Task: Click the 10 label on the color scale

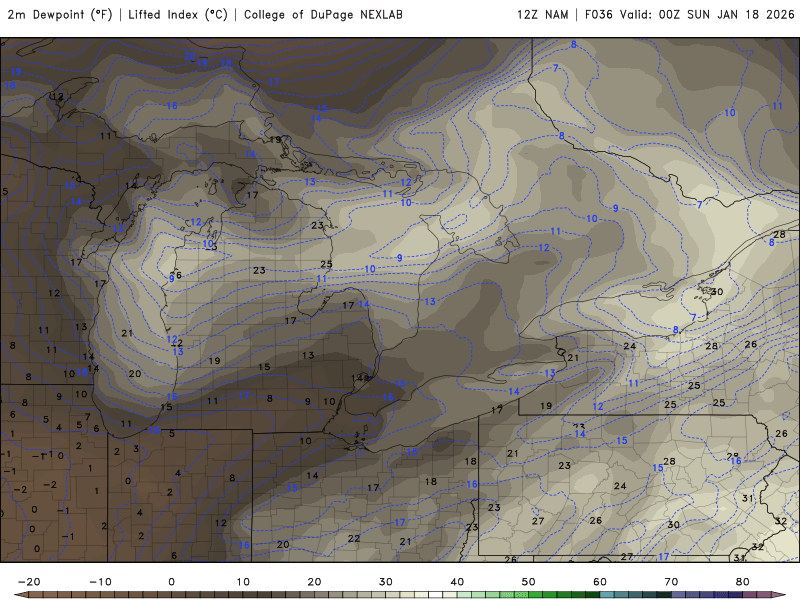Action: [x=243, y=582]
